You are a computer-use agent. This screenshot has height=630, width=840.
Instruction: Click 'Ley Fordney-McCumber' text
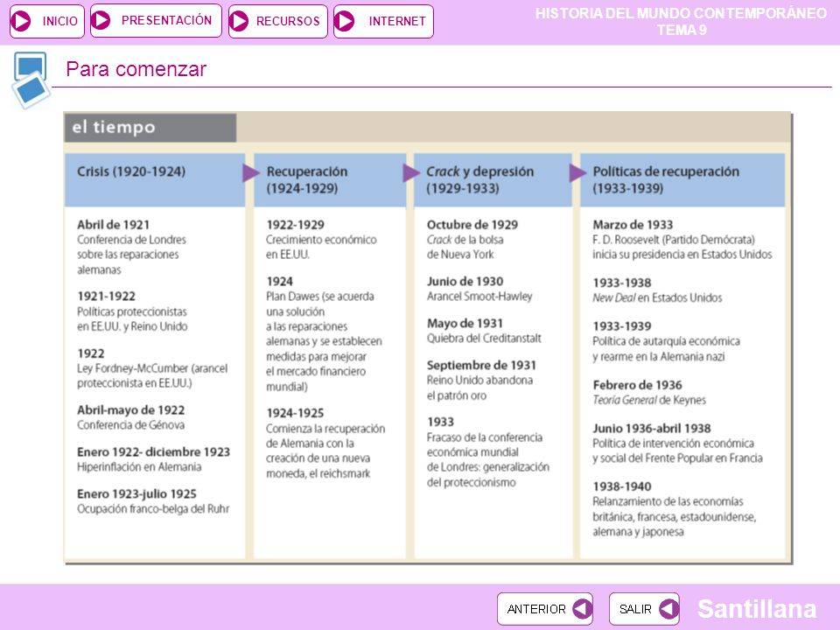132,368
